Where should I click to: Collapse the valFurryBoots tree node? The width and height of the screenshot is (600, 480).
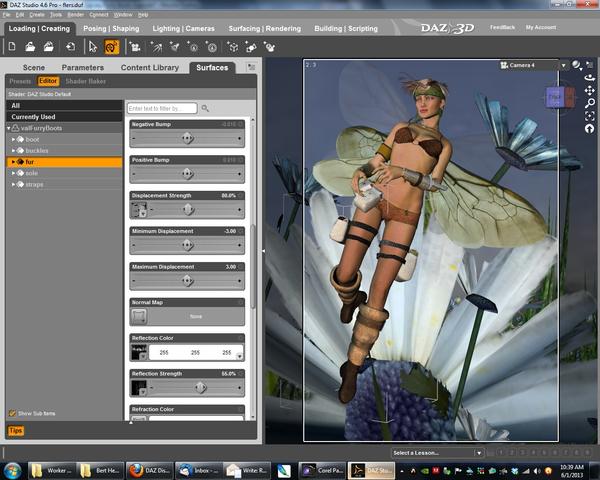[x=8, y=128]
